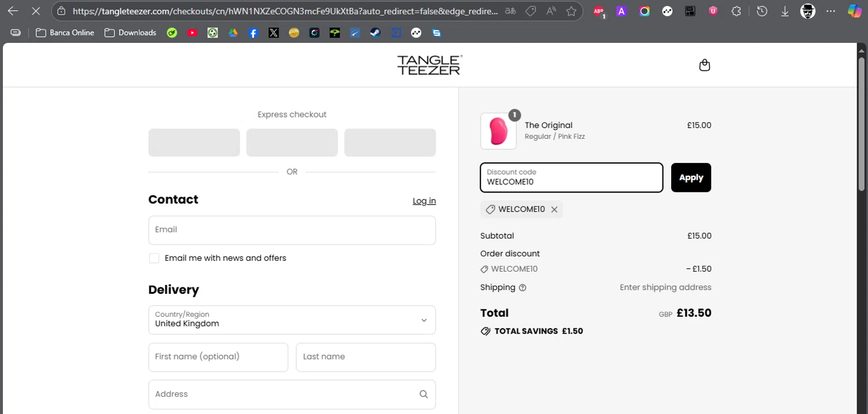The height and width of the screenshot is (414, 868).
Task: Focus the Discount code field
Action: [x=571, y=178]
